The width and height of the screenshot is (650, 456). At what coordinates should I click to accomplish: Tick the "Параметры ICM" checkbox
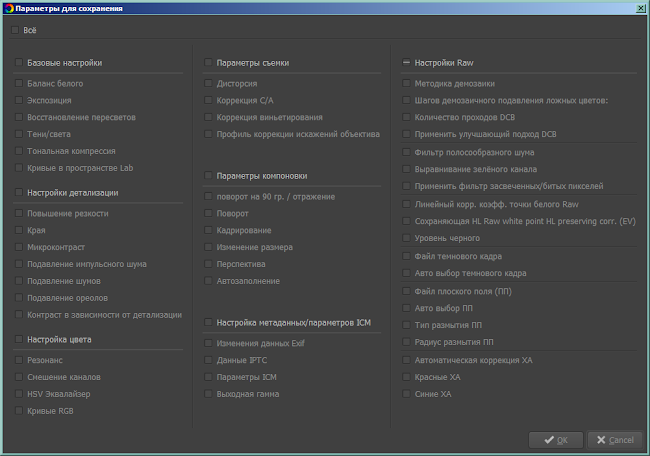click(x=208, y=377)
